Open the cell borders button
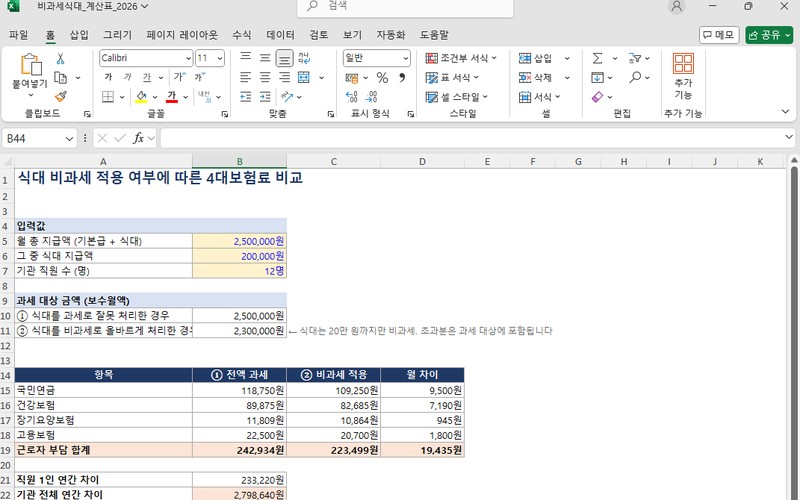The height and width of the screenshot is (500, 800). click(x=108, y=96)
